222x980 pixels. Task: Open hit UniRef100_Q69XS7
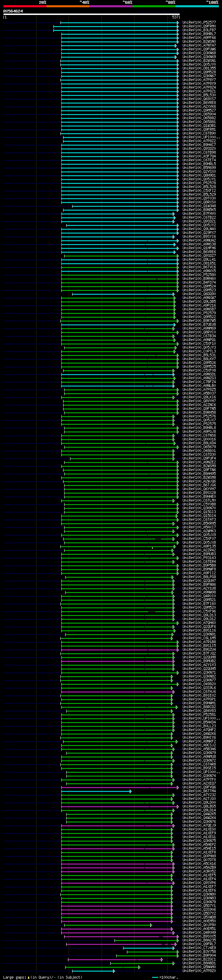[x=199, y=99]
